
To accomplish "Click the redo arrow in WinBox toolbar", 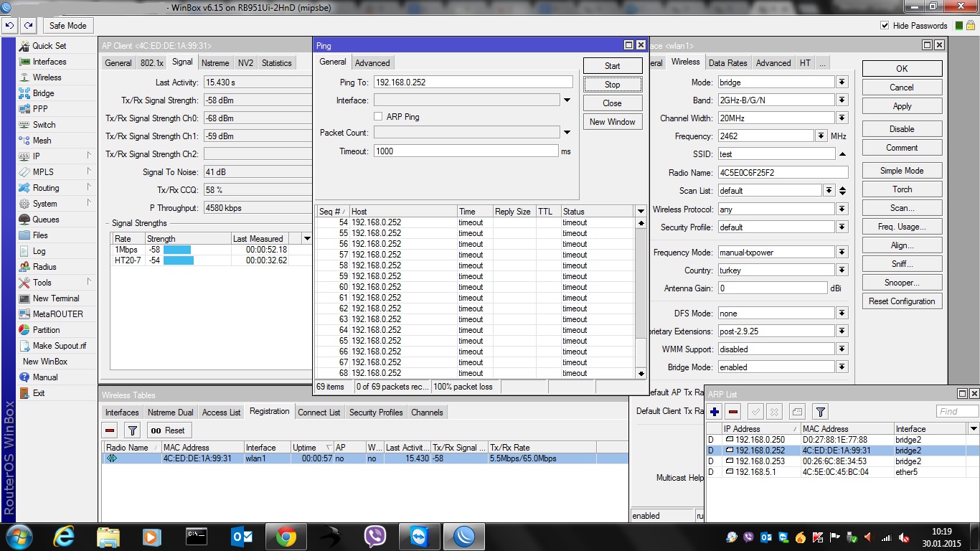I will [28, 25].
